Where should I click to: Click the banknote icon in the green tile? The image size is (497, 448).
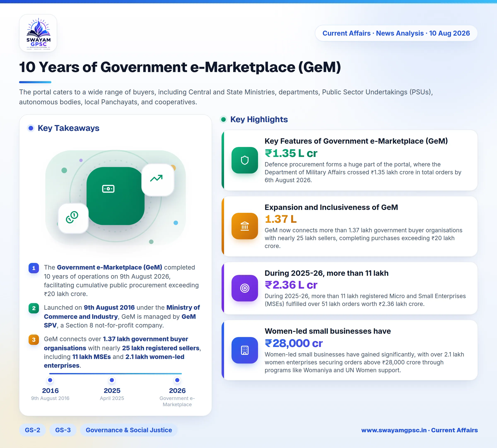coord(108,189)
